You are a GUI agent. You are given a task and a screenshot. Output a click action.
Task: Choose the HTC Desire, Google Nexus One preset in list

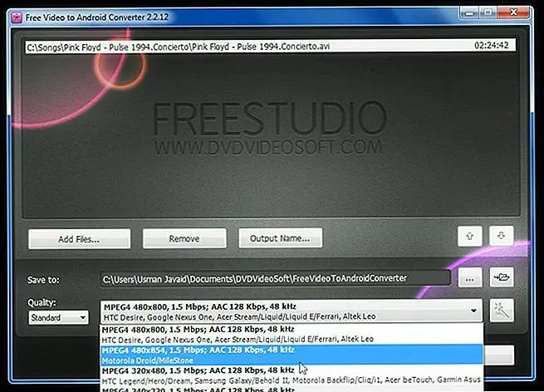[291, 334]
